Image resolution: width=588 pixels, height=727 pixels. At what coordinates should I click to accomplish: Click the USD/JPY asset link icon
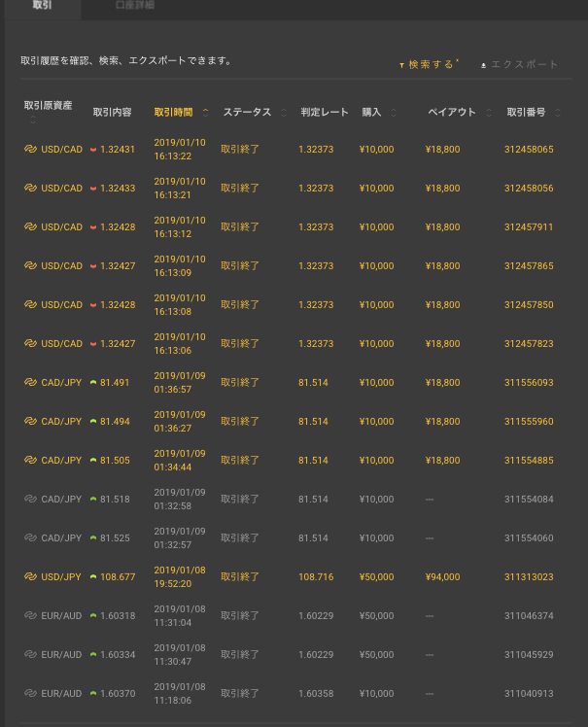pos(29,576)
